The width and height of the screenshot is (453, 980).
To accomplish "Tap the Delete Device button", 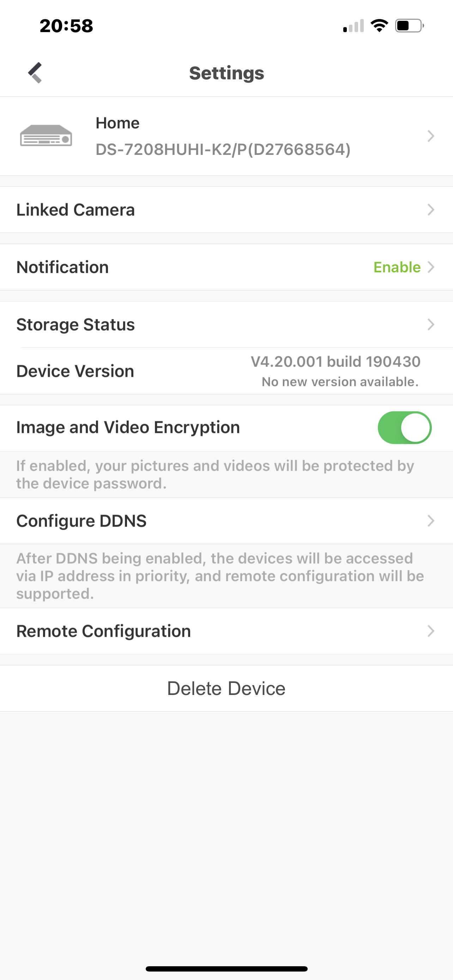I will tap(226, 688).
